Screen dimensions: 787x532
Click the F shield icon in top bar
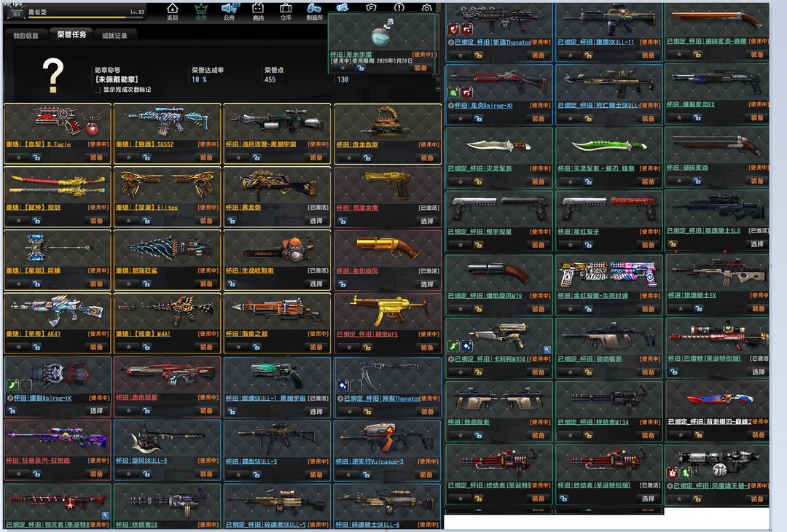(371, 7)
